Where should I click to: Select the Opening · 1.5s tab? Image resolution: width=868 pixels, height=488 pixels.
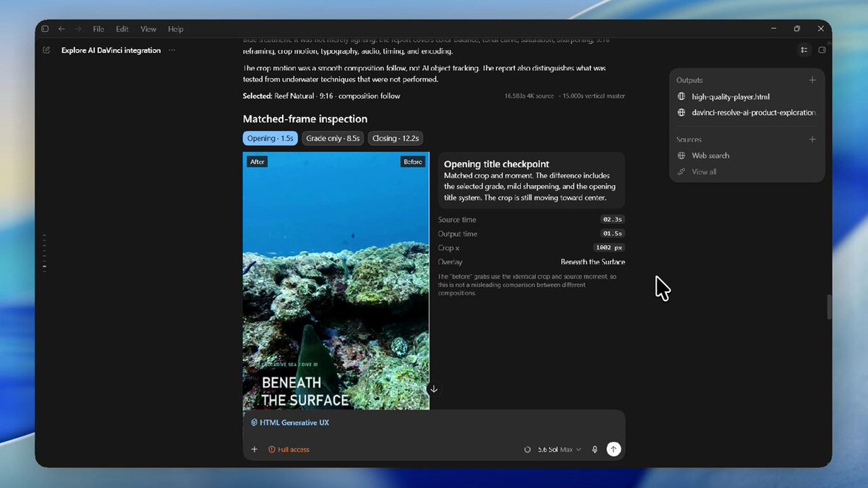[x=270, y=138]
